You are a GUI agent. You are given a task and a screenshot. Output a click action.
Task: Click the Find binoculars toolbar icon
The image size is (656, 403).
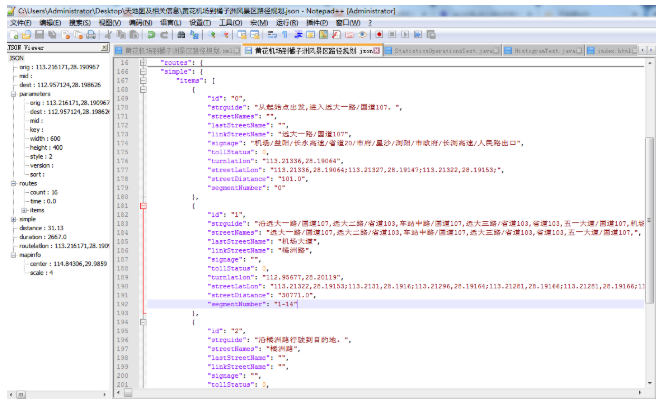tap(181, 34)
